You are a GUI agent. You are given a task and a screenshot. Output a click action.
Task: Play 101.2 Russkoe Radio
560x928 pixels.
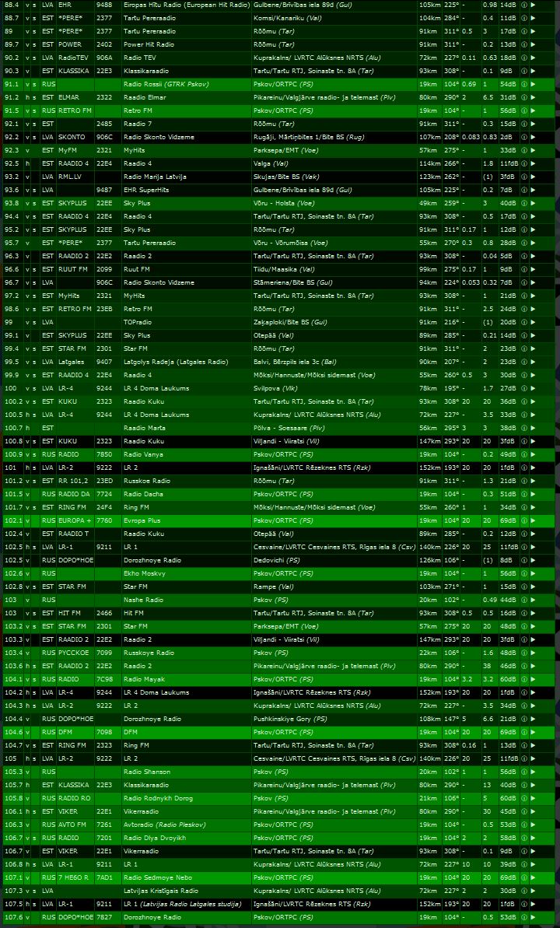pos(534,482)
